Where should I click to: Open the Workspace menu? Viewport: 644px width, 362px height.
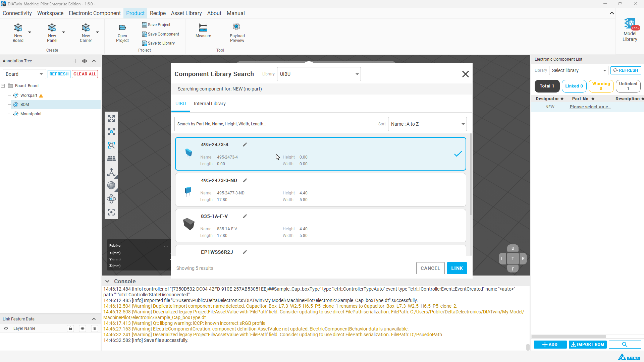[x=50, y=13]
